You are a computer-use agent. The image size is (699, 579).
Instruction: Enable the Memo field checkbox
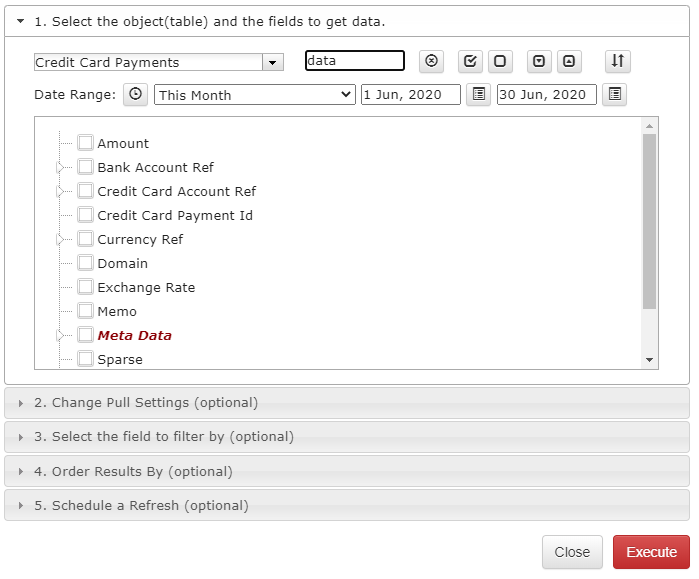coord(85,311)
